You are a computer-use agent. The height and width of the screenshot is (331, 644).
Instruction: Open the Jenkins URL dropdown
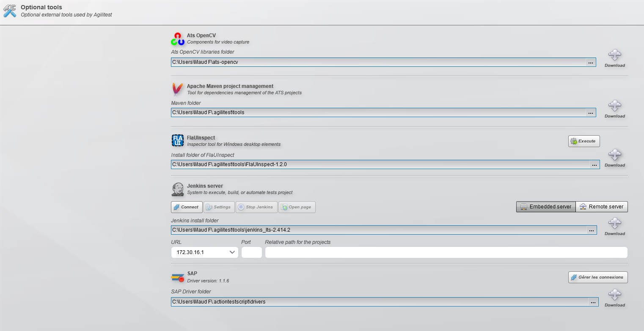[x=205, y=252]
